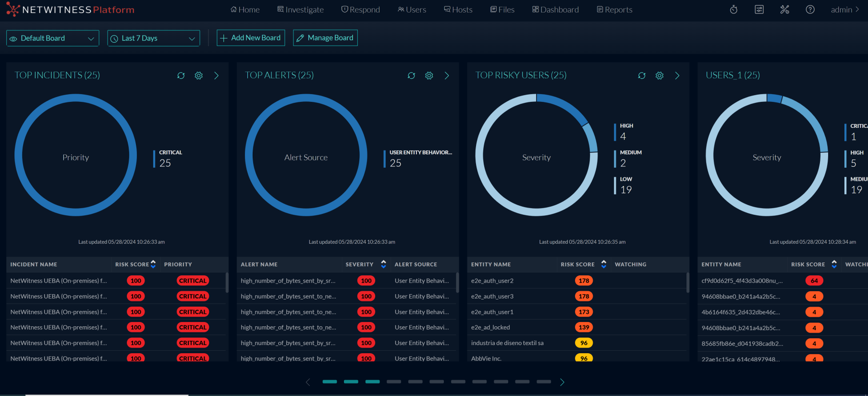Click the Add New Board button
The image size is (868, 396).
point(251,38)
